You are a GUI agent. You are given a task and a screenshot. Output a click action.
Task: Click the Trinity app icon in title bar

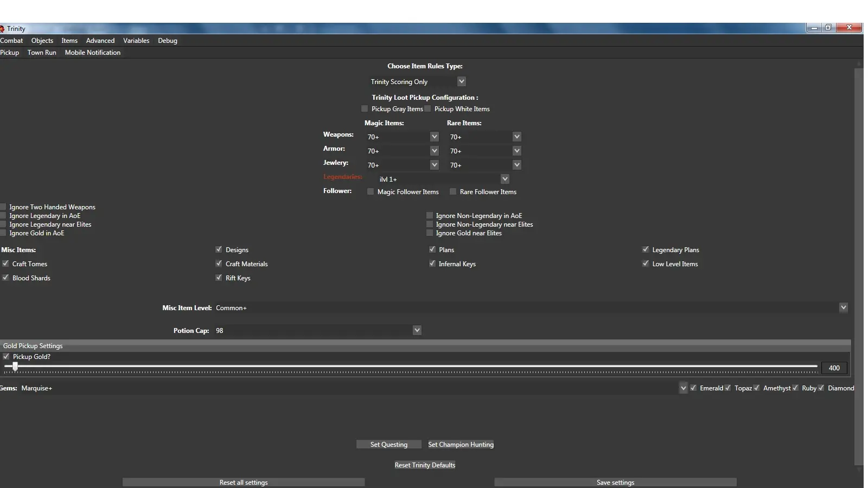pyautogui.click(x=2, y=29)
